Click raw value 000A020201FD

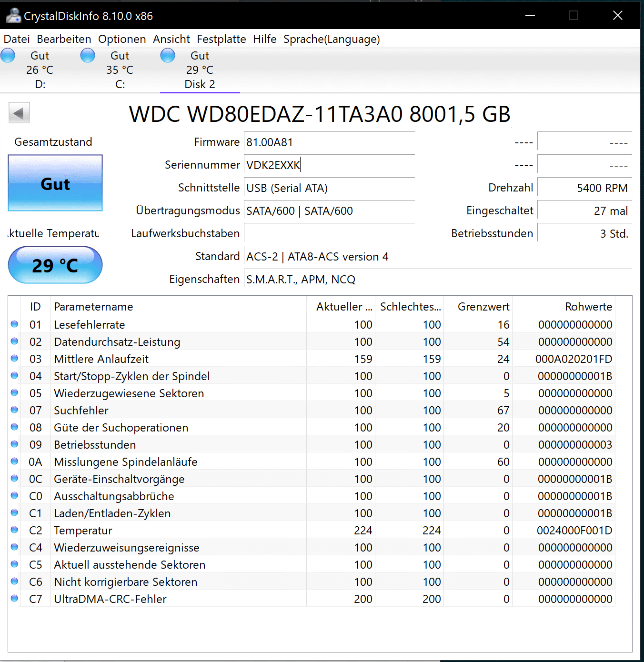[x=574, y=359]
